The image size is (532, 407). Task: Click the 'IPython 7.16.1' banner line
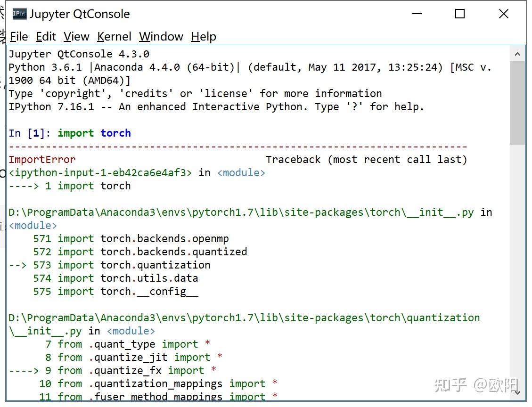click(x=216, y=107)
